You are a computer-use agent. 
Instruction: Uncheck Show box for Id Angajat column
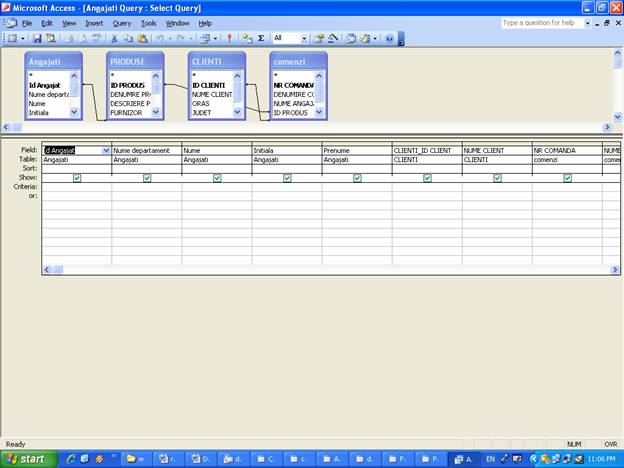coord(77,178)
